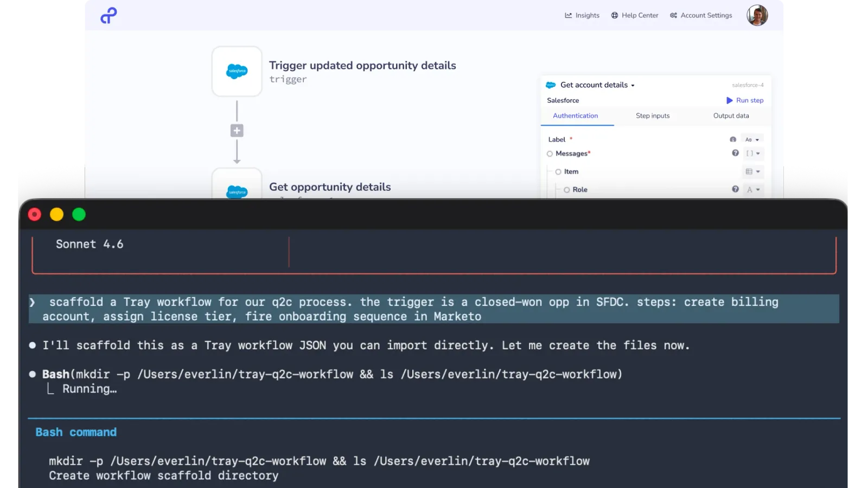
Task: Click the green zoom button of terminal
Action: click(79, 215)
